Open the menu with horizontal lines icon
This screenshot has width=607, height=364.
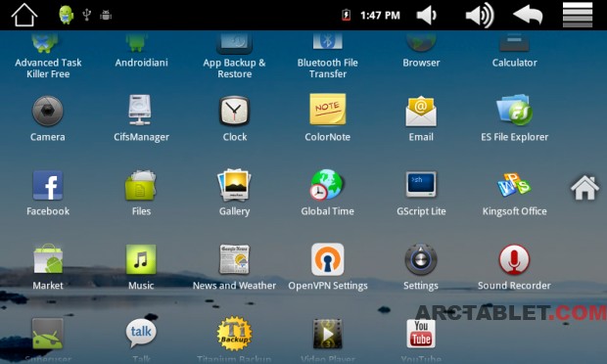coord(578,15)
